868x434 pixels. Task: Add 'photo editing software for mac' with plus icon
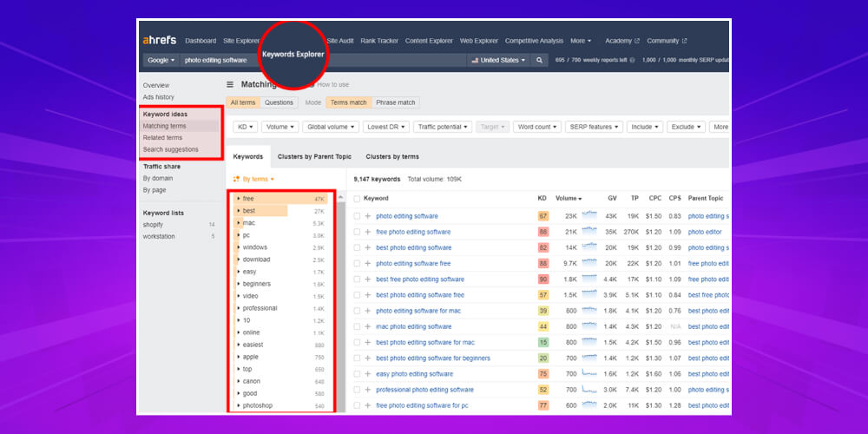point(367,311)
